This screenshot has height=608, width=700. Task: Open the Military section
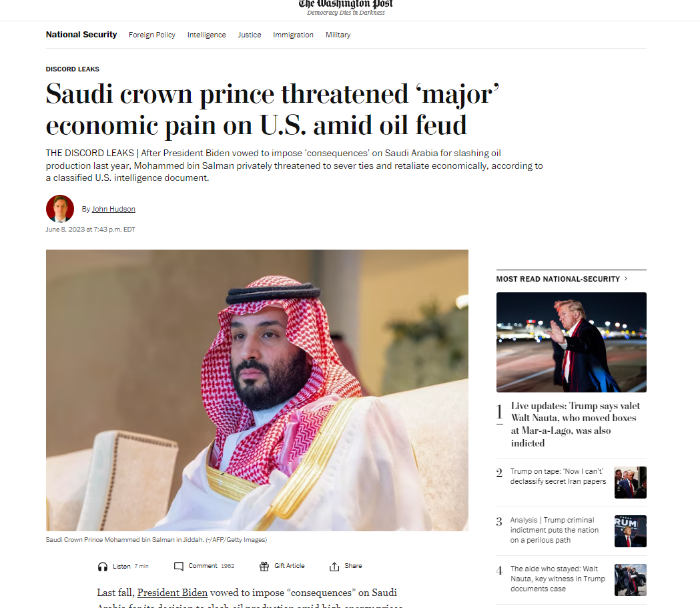click(338, 35)
